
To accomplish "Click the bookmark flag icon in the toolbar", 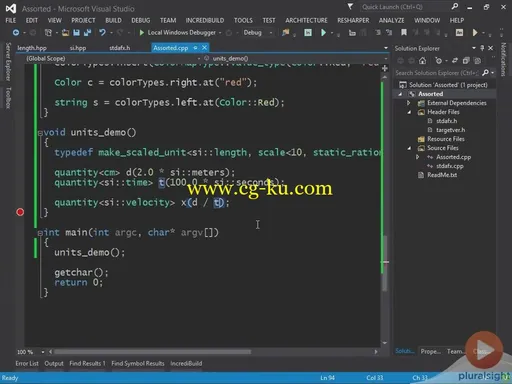I will coord(404,32).
